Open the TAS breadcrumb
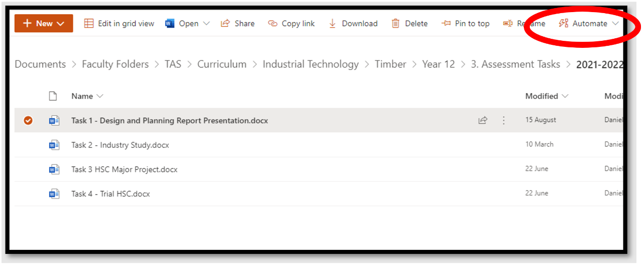The width and height of the screenshot is (644, 264). click(173, 64)
